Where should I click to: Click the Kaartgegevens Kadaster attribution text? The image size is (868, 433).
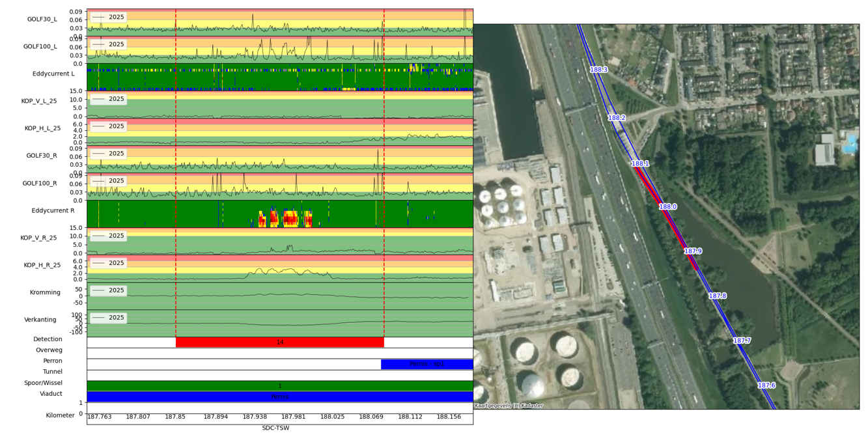point(509,406)
